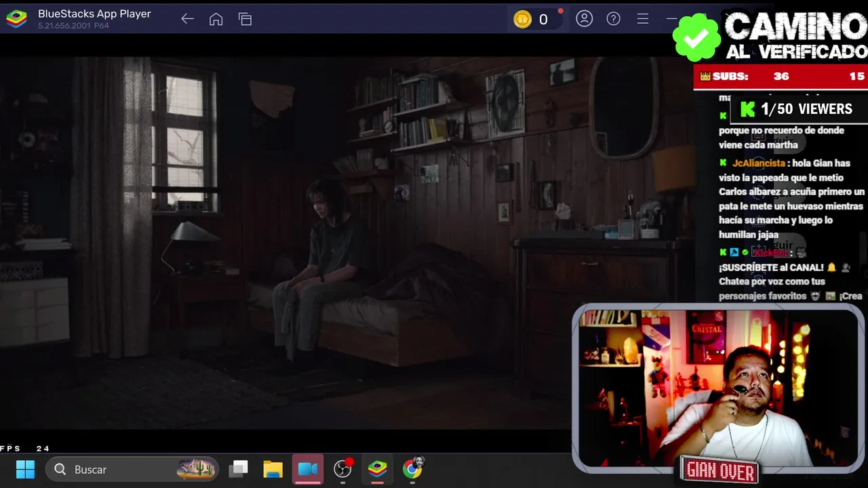Open the BlueStacks help question mark icon
This screenshot has height=488, width=868.
pyautogui.click(x=613, y=19)
